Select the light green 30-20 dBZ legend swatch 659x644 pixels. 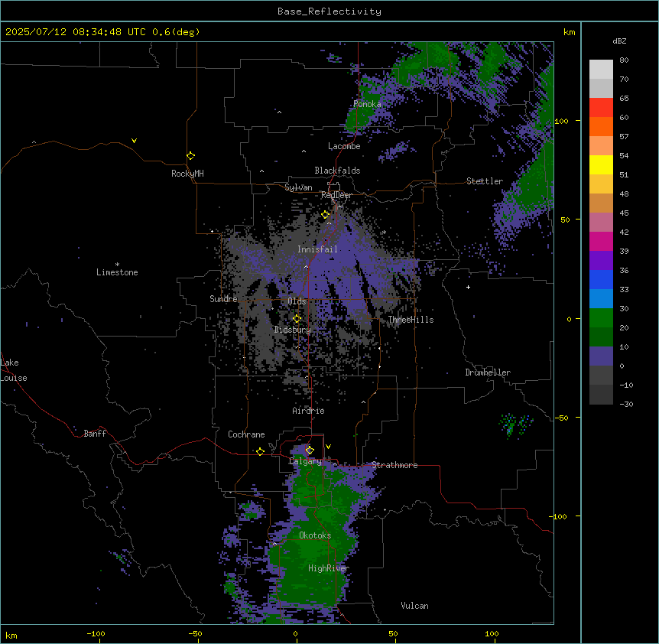click(x=601, y=318)
